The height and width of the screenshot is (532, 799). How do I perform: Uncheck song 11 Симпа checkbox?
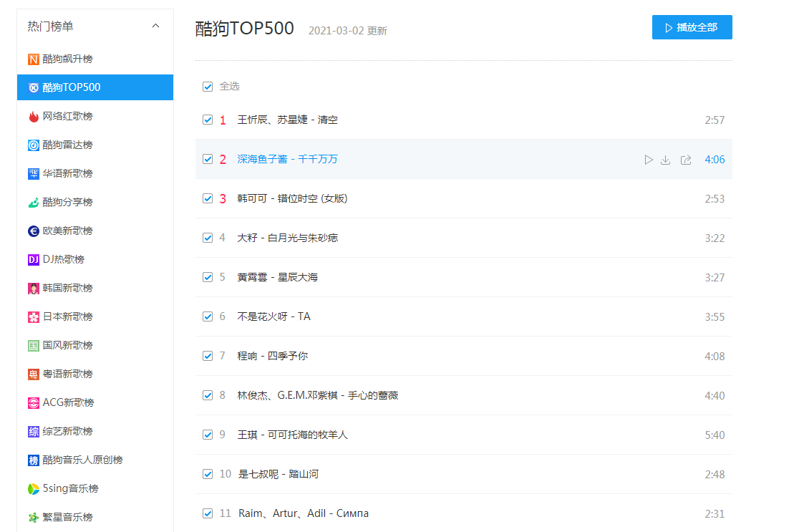208,513
